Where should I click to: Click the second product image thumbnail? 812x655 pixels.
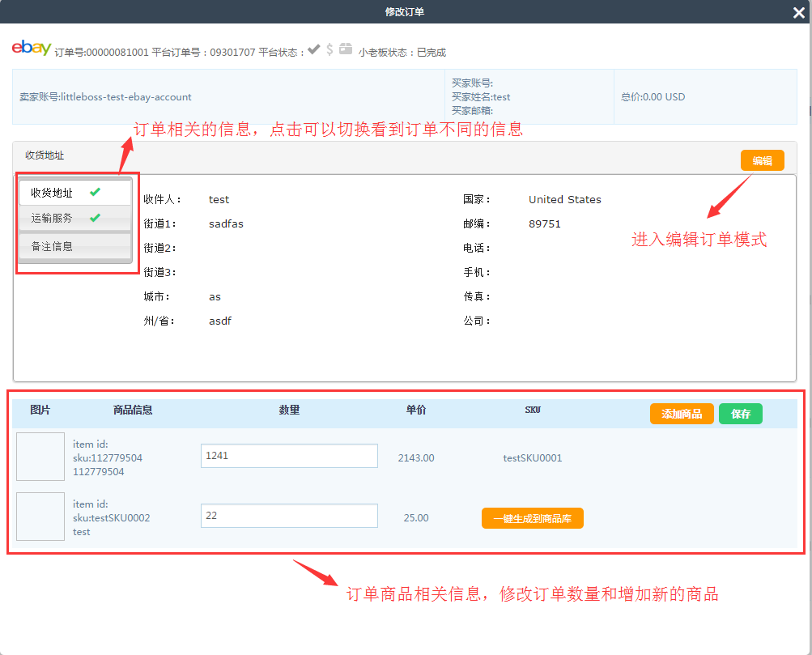(x=40, y=517)
